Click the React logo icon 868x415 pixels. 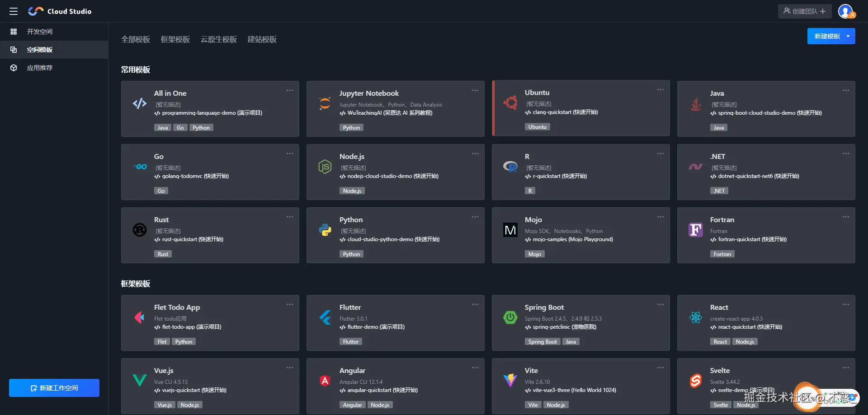pos(696,317)
